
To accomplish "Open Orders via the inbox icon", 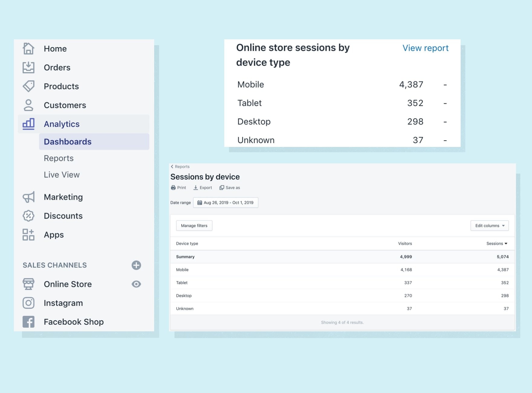I will 28,67.
